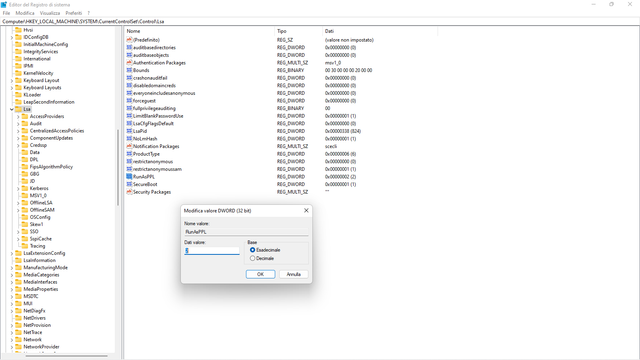
Task: Sort values by the Tipo column header
Action: point(298,31)
